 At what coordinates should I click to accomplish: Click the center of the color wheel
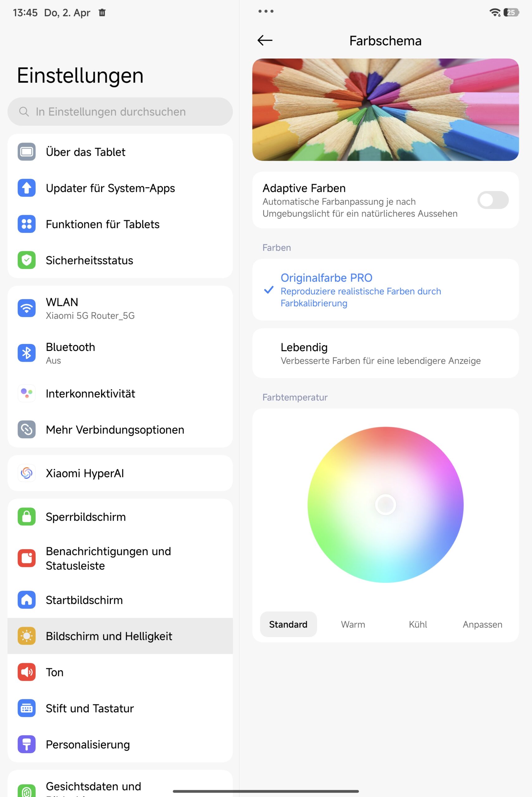385,505
